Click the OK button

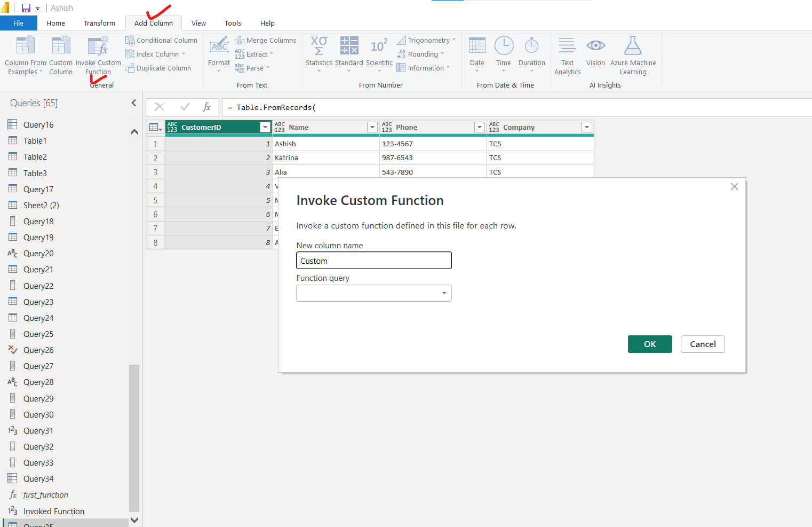(x=650, y=344)
